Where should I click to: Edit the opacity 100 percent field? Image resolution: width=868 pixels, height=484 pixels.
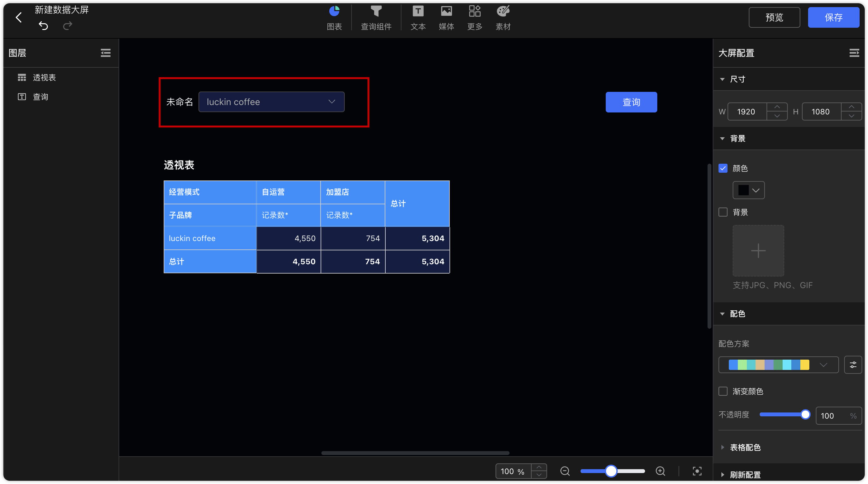tap(838, 416)
